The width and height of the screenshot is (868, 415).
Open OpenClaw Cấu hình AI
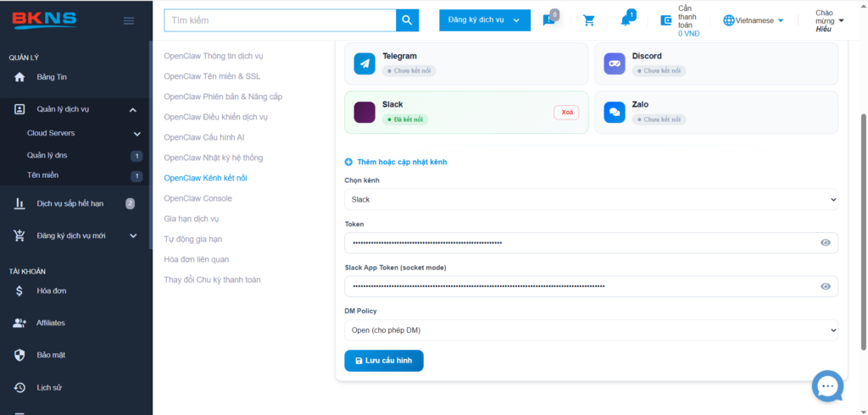tap(204, 137)
